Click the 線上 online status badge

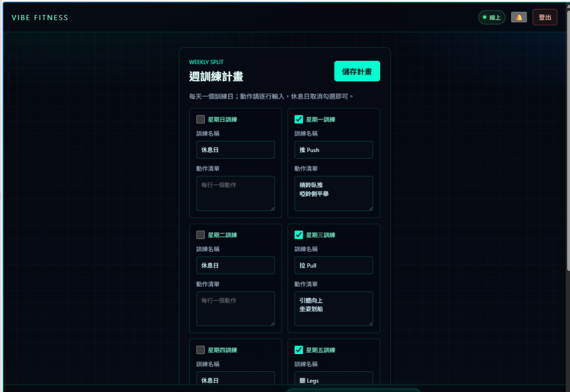click(492, 17)
